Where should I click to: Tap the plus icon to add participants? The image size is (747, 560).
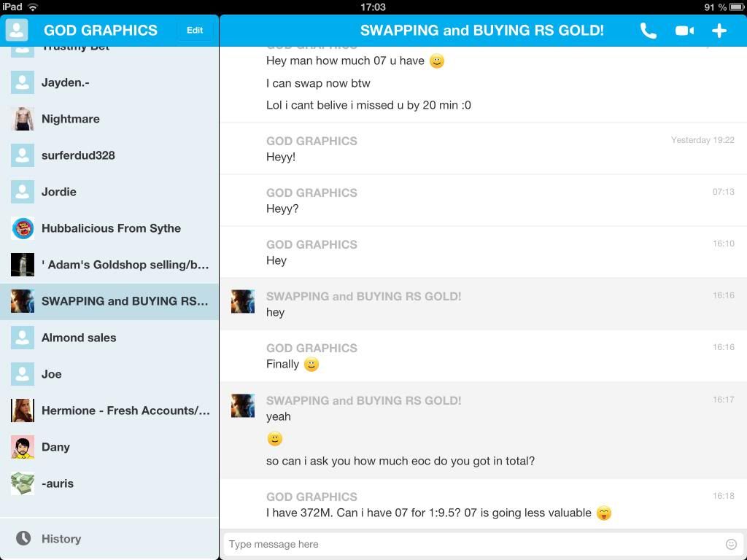(719, 31)
